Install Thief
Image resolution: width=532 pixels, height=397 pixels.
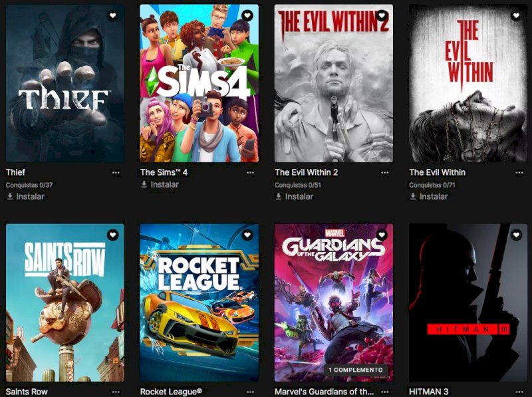pos(26,196)
